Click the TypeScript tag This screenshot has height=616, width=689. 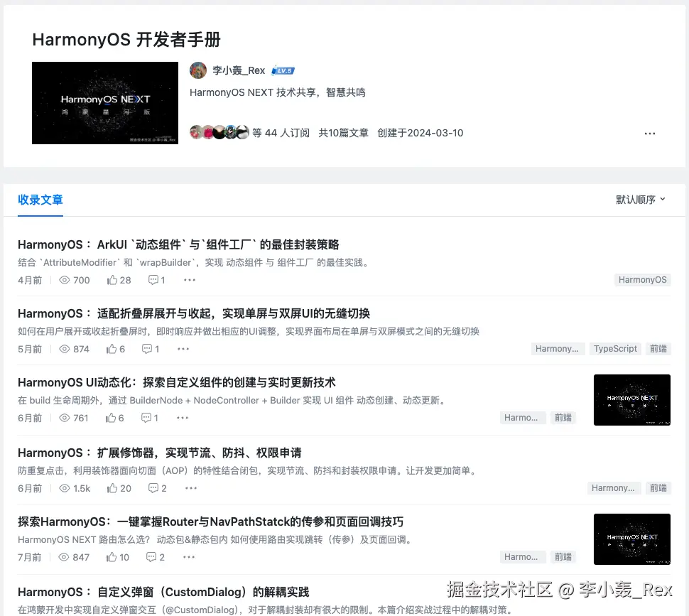(615, 349)
